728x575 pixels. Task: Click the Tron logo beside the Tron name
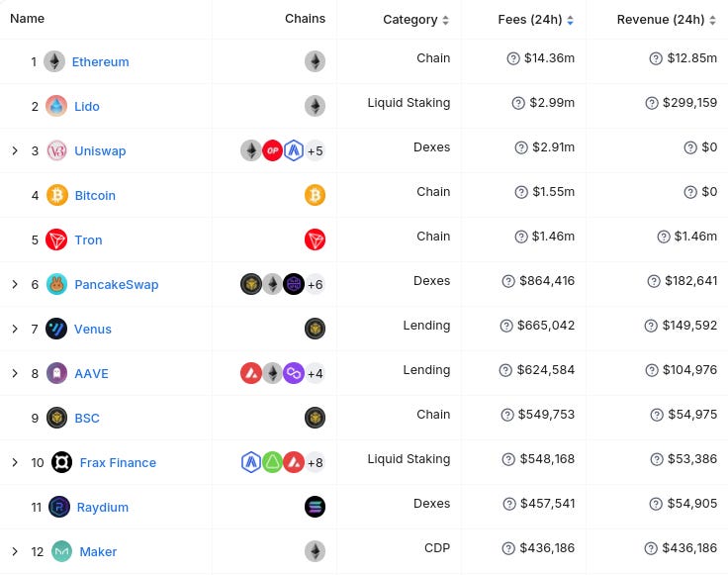(x=56, y=240)
